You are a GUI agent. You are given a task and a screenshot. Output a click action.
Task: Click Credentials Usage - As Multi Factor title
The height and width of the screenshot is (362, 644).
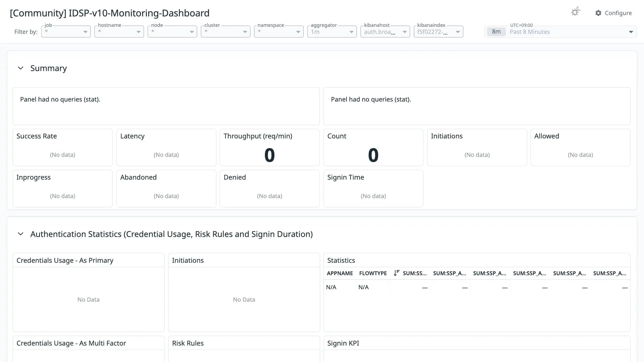coord(71,343)
